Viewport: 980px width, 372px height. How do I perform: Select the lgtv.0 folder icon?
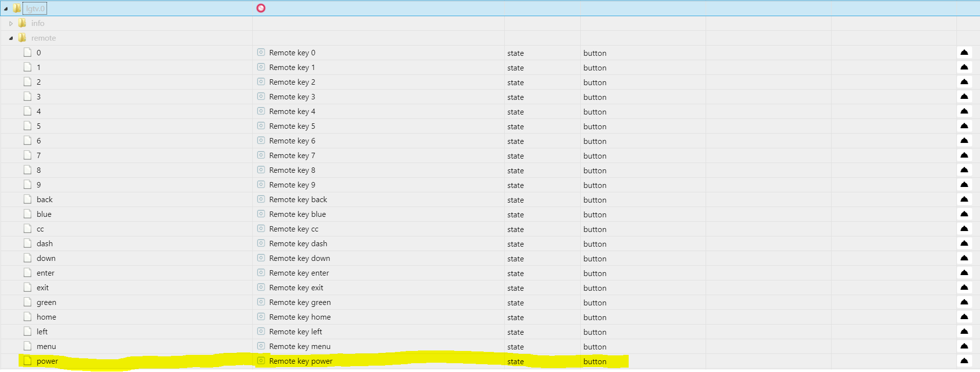[17, 8]
